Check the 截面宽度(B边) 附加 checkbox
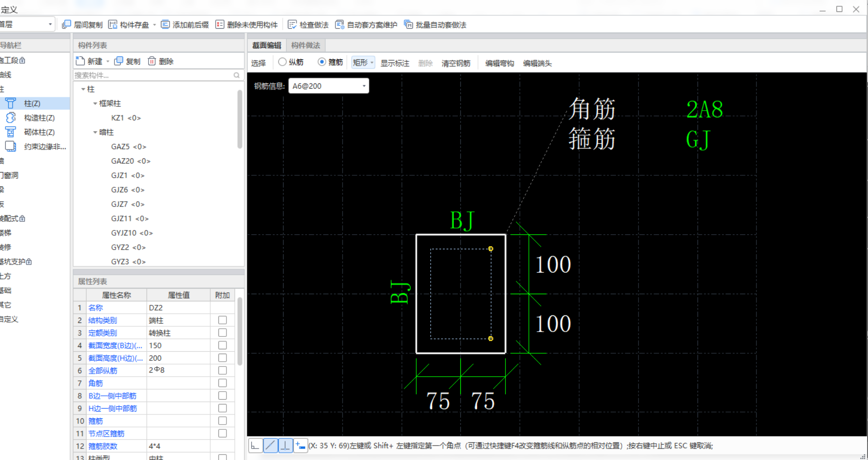This screenshot has width=868, height=460. pyautogui.click(x=222, y=345)
